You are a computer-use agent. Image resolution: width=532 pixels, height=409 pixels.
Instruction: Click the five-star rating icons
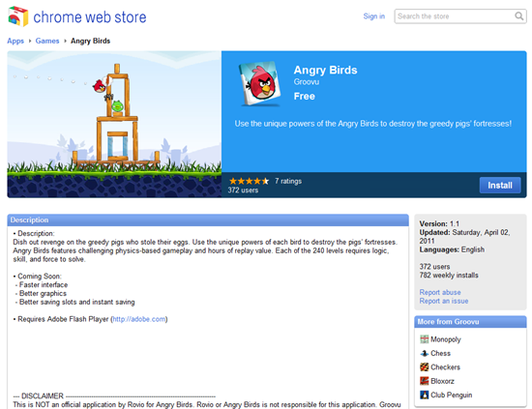click(x=249, y=181)
